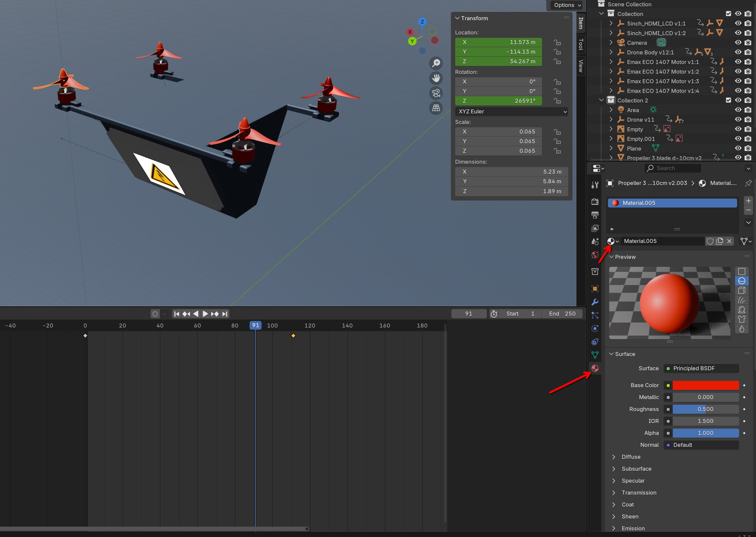Open the Render properties tab icon
Screen dimensions: 756x537
pyautogui.click(x=595, y=202)
